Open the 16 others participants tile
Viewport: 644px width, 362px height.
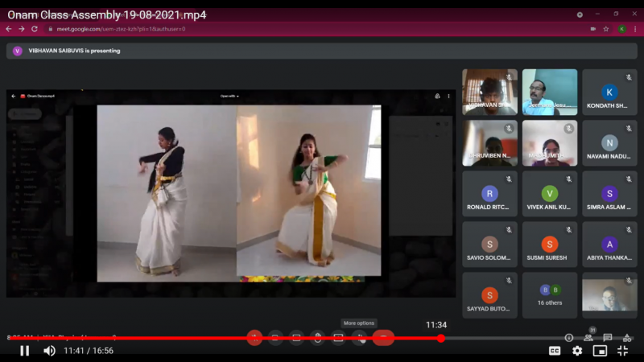click(x=550, y=295)
